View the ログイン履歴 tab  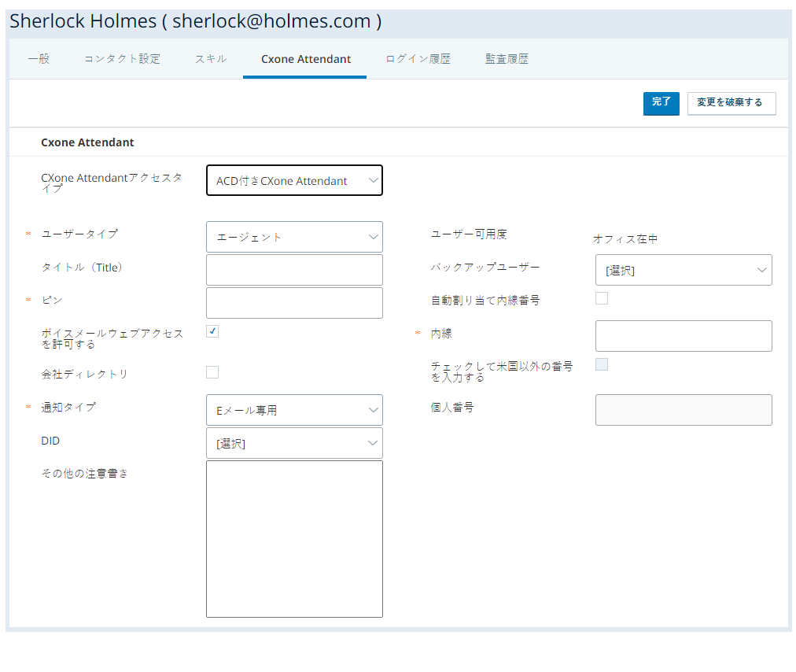(x=418, y=59)
